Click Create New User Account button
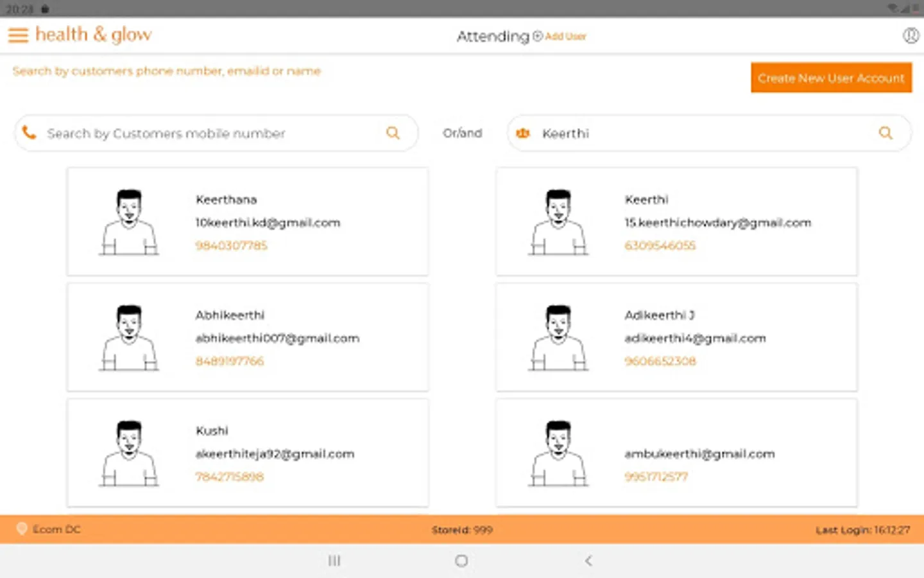The width and height of the screenshot is (924, 578). (831, 78)
